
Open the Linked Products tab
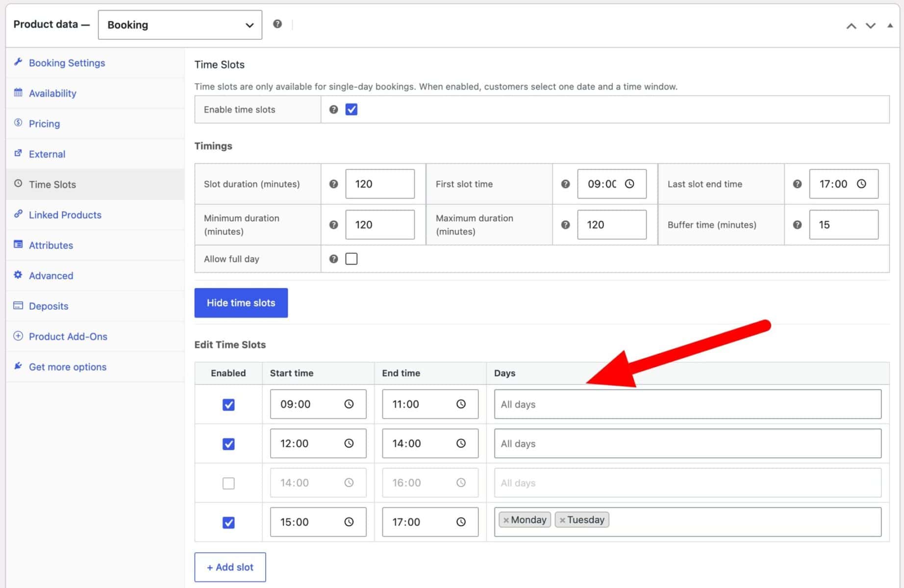pos(95,215)
